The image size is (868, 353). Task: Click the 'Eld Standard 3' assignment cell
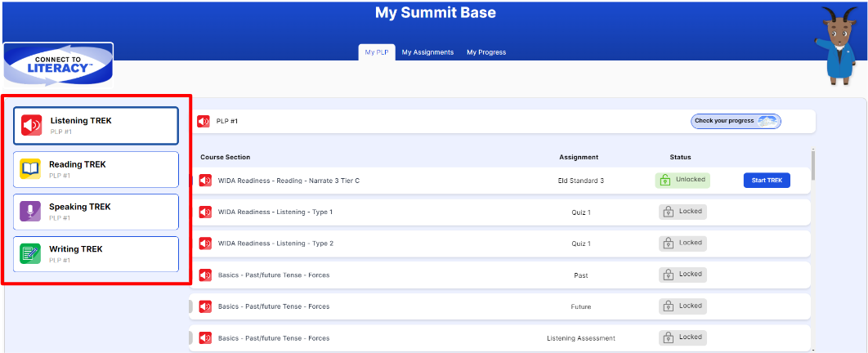[x=580, y=181]
